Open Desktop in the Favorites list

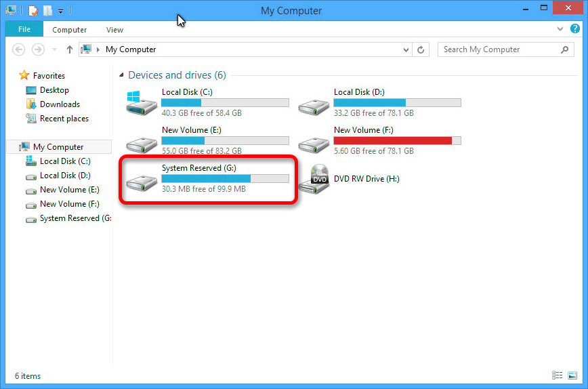(x=54, y=90)
